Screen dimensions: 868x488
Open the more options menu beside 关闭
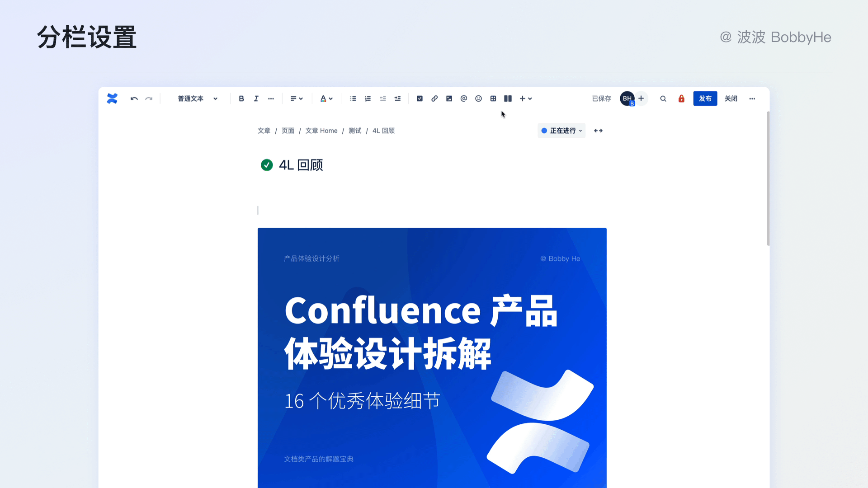[752, 99]
